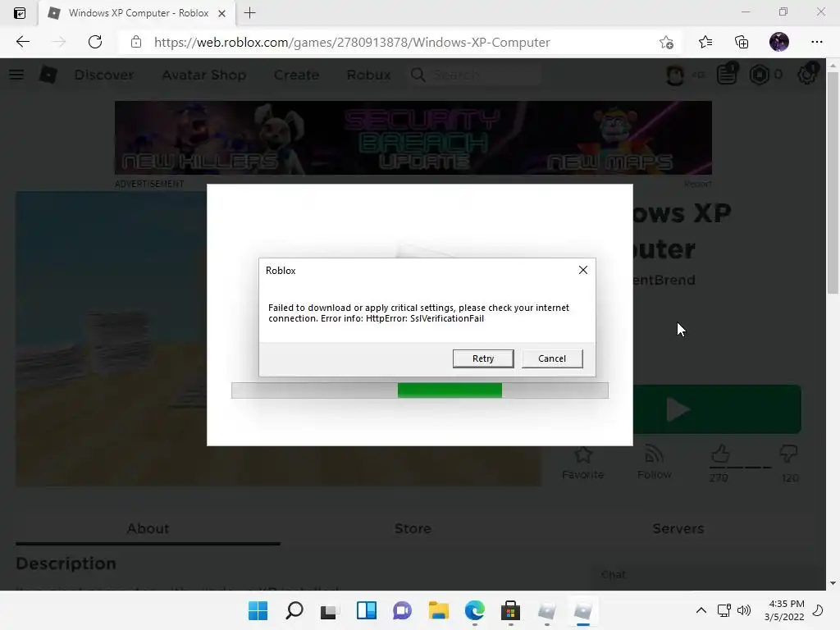Viewport: 840px width, 630px height.
Task: Refresh the Roblox page
Action: [x=95, y=42]
